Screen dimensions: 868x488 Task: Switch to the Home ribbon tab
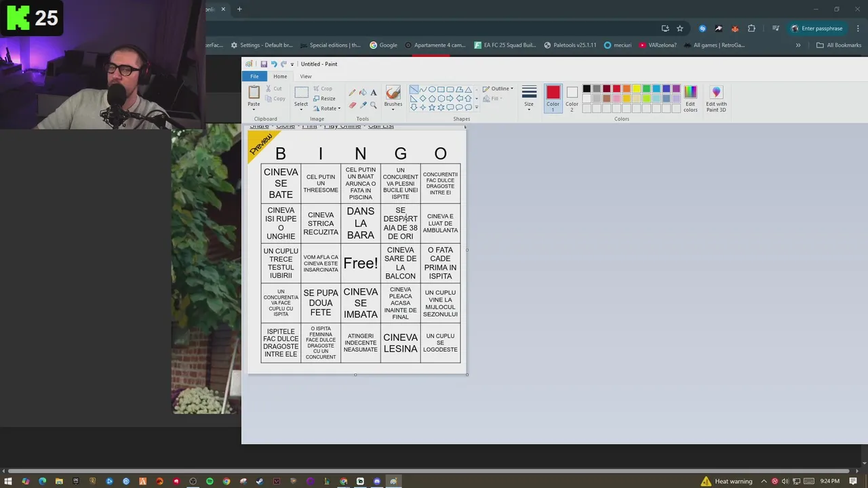pos(280,76)
